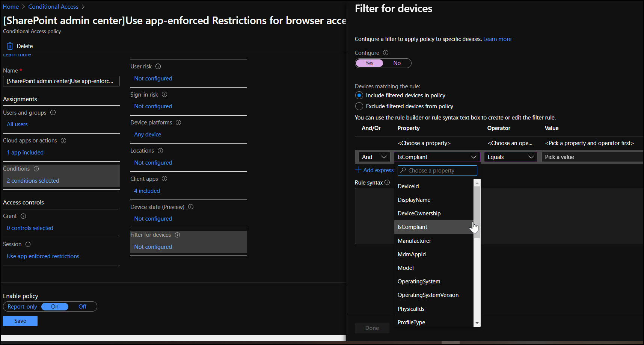Viewport: 644px width, 345px height.
Task: Open info tooltip for Sign-in risk
Action: tap(164, 95)
